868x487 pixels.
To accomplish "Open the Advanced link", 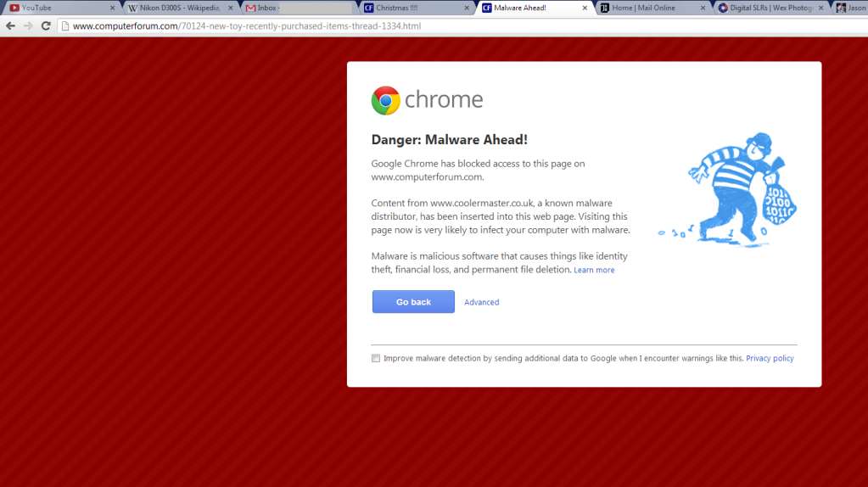I will tap(482, 302).
